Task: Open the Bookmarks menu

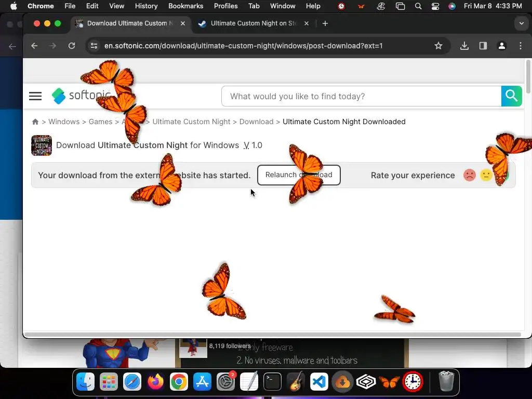Action: coord(185,6)
